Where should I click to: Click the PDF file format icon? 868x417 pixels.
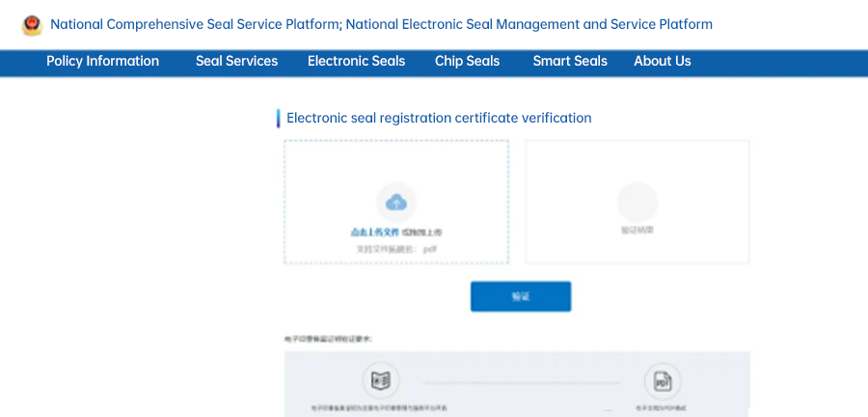coord(662,379)
